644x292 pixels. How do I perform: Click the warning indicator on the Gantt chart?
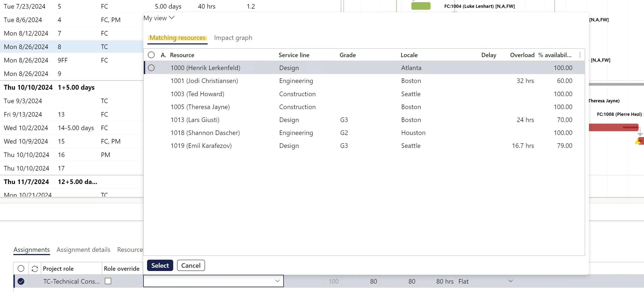coord(639,141)
